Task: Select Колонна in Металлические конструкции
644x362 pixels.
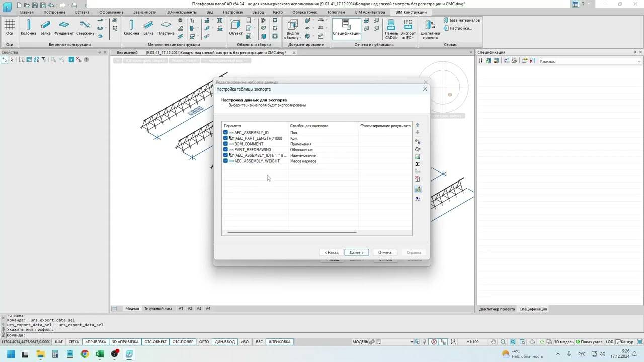Action: pos(131,27)
